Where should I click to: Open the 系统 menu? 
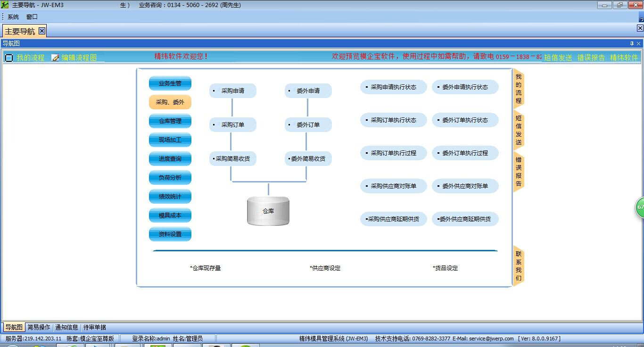click(x=13, y=17)
